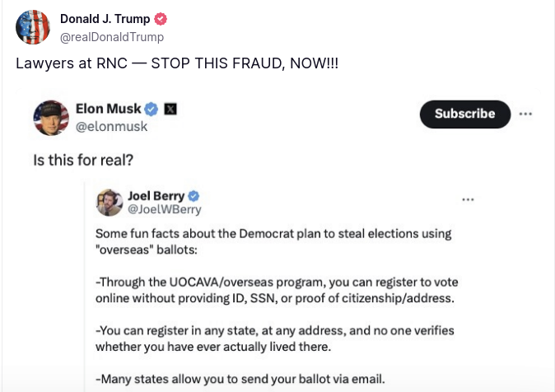The height and width of the screenshot is (392, 555).
Task: Click the Joel Berry display name
Action: (156, 196)
